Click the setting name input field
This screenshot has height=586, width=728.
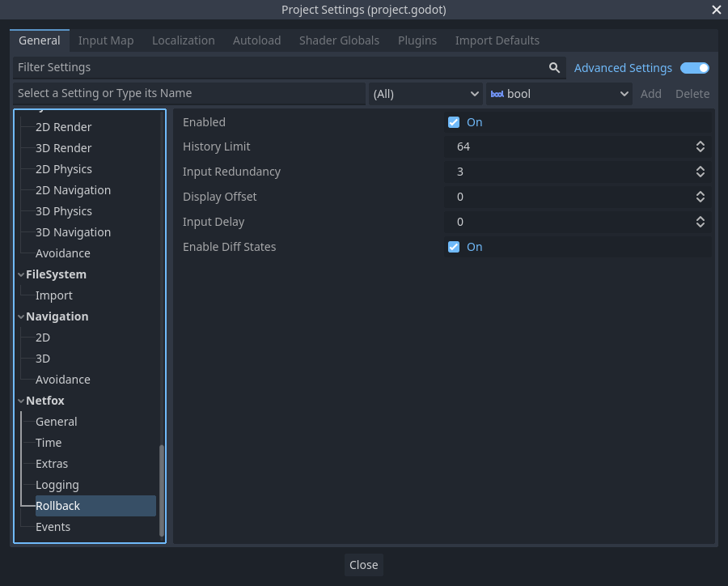186,94
